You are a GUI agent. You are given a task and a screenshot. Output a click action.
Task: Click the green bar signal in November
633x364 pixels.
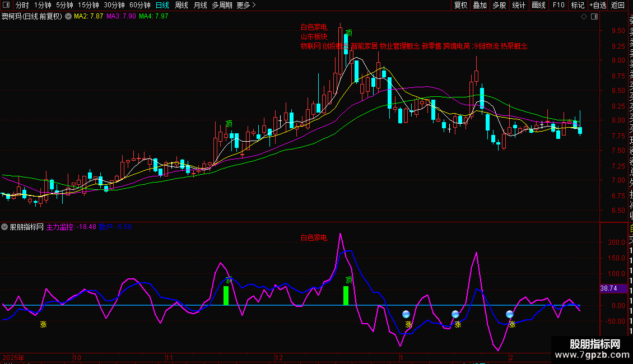226,295
